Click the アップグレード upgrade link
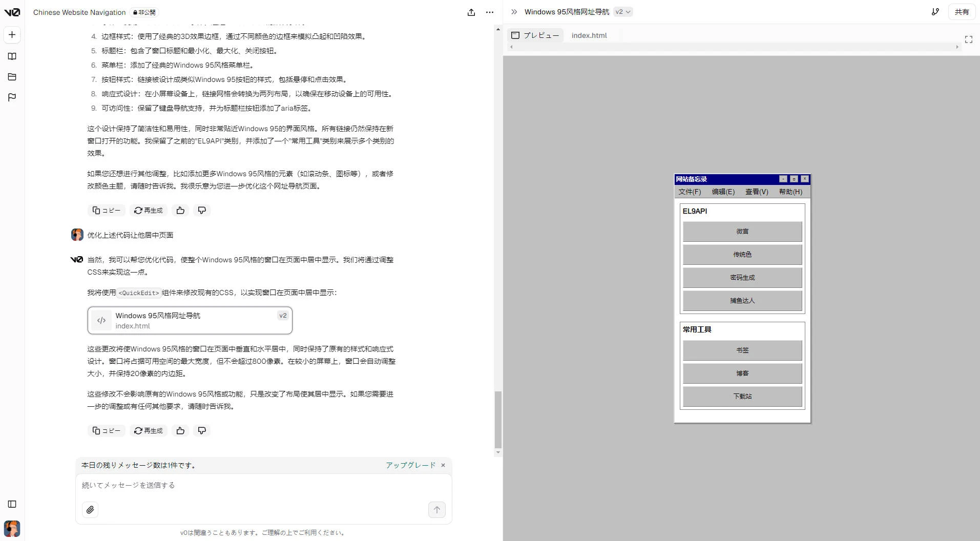This screenshot has height=541, width=980. (x=410, y=465)
